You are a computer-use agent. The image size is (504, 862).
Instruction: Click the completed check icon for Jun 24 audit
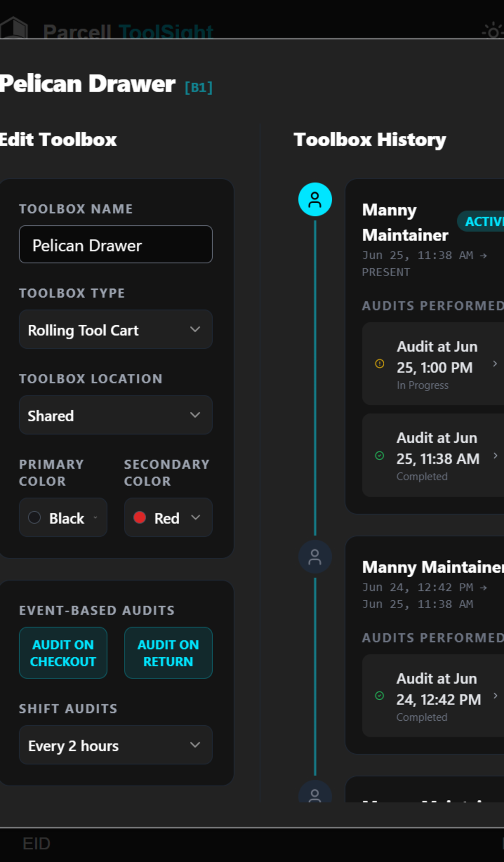coord(379,696)
